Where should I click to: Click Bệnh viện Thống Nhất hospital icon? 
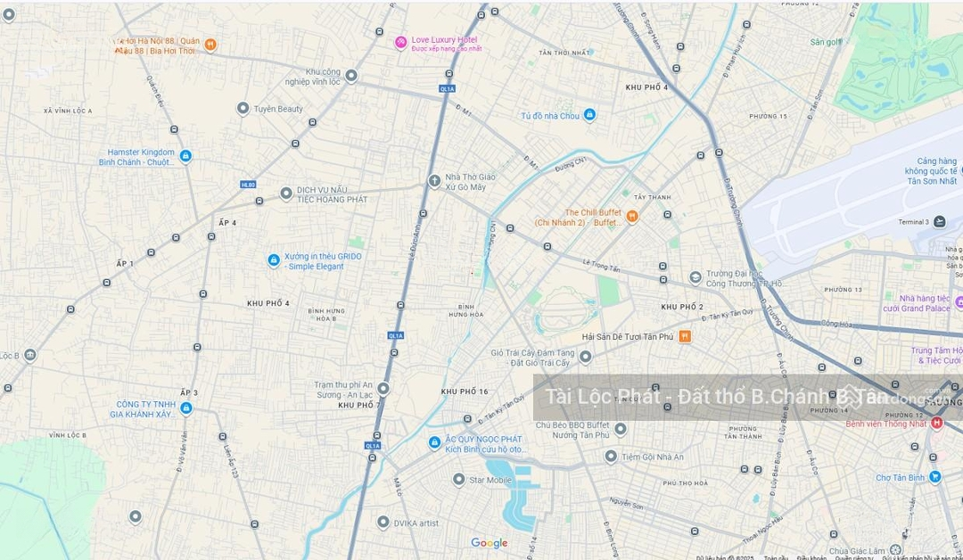(936, 423)
